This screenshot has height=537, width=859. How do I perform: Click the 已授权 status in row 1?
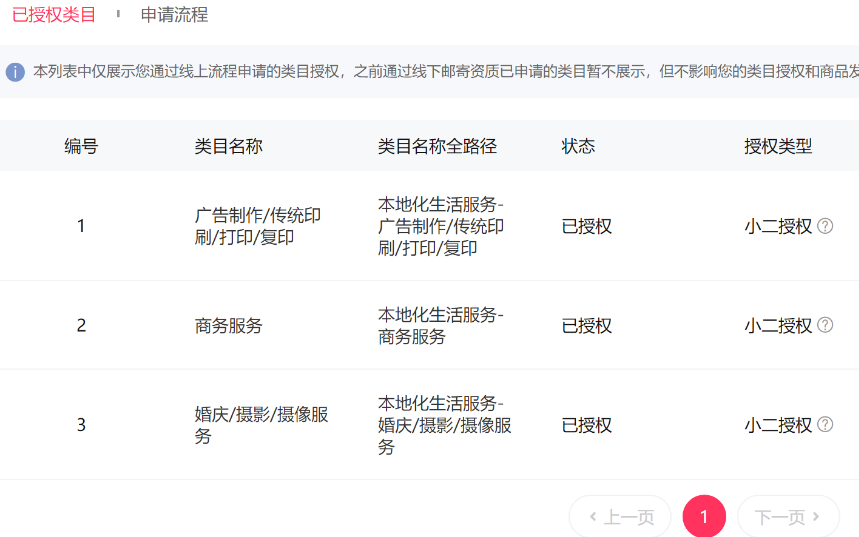pos(587,226)
